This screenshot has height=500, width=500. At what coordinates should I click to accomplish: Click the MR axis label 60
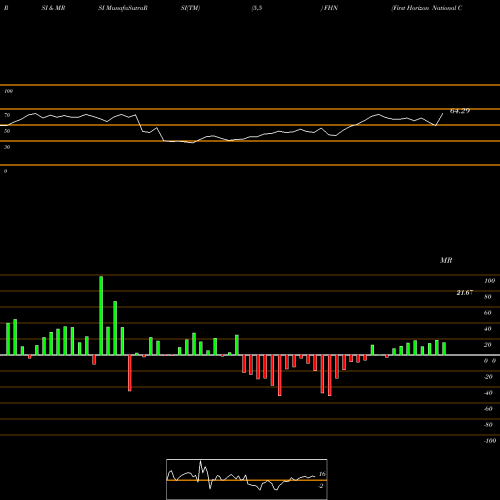488,313
